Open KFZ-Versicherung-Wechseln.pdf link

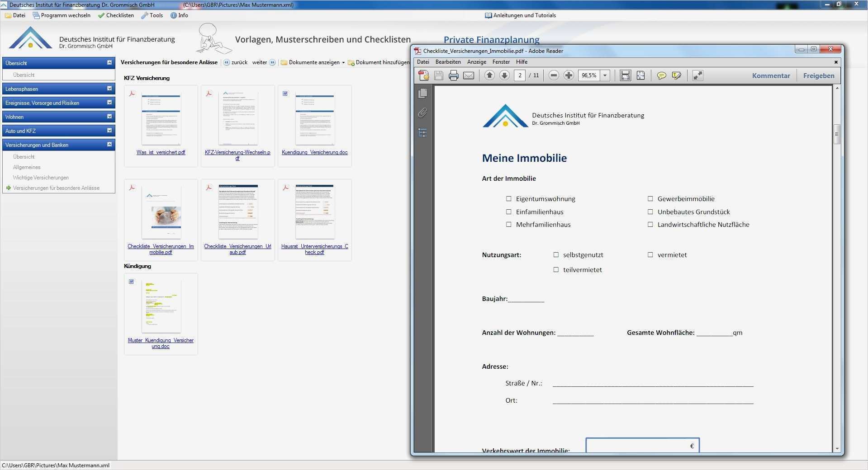[237, 155]
